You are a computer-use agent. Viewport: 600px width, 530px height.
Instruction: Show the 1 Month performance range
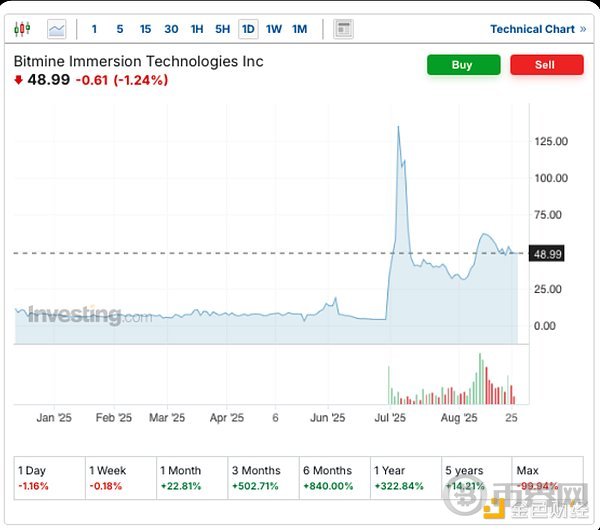tap(192, 478)
